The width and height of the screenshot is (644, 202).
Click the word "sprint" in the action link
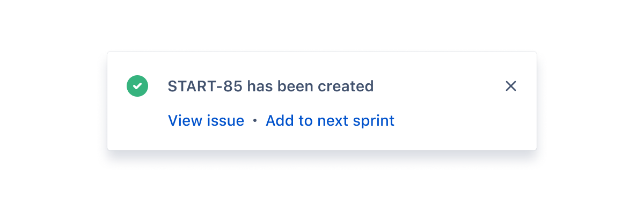[x=374, y=121]
